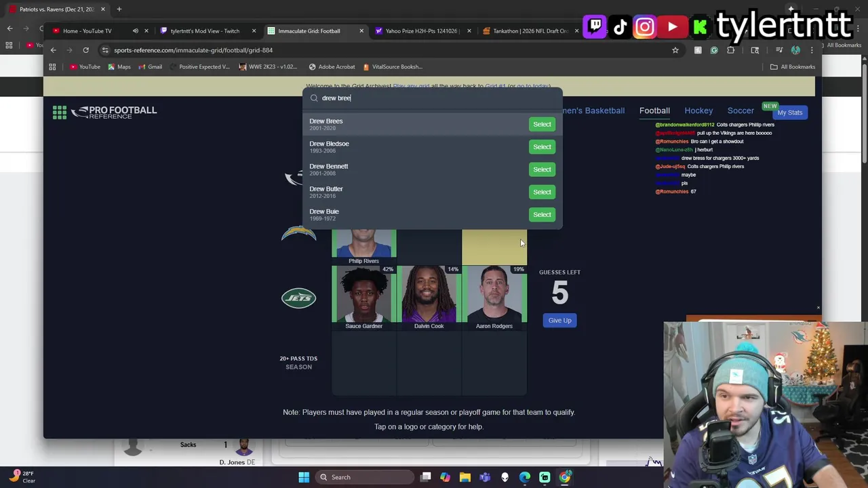The width and height of the screenshot is (868, 488).
Task: Click the Philip Rivers grid cell
Action: pos(363,247)
